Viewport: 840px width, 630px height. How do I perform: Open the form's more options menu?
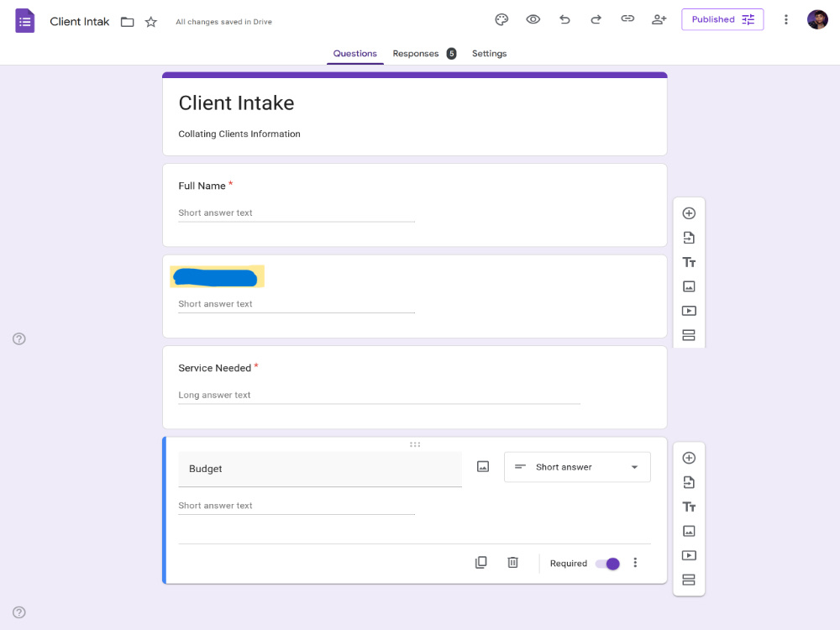786,20
